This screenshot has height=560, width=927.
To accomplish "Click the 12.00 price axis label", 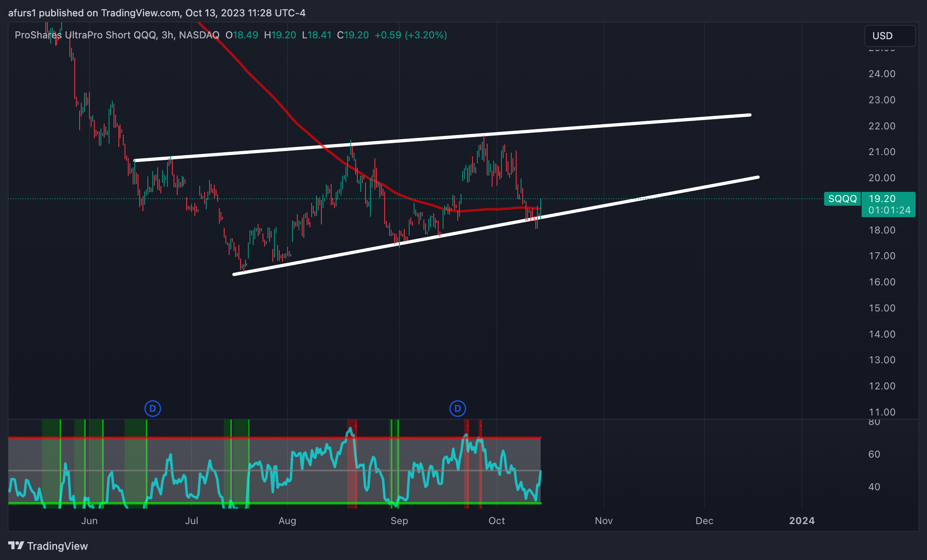I will [x=882, y=386].
